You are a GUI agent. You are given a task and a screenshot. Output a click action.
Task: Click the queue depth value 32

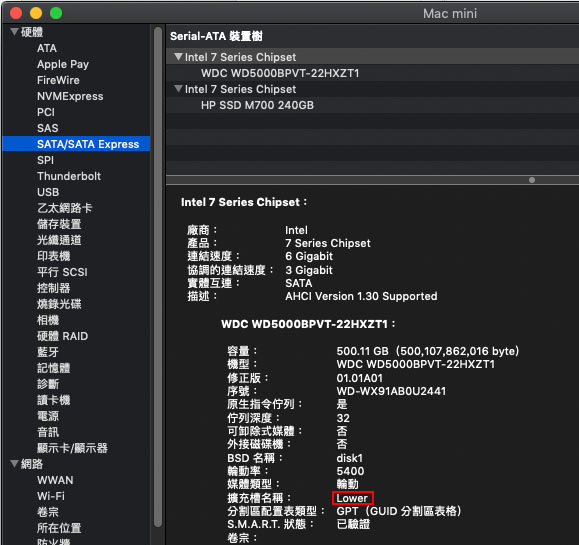(x=343, y=418)
